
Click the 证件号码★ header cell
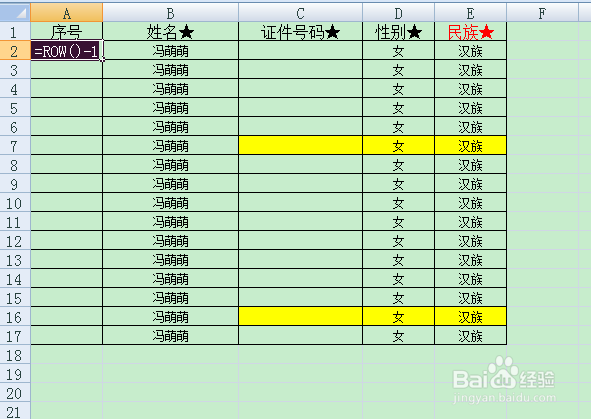click(x=300, y=32)
